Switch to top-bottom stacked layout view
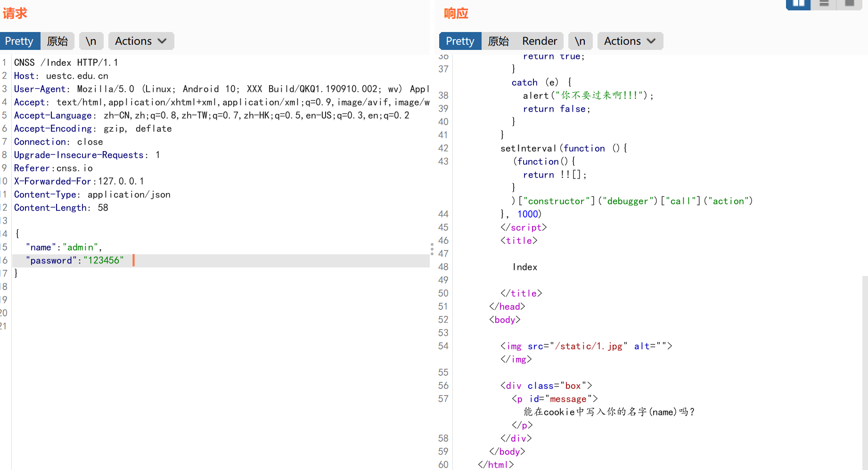 (824, 4)
